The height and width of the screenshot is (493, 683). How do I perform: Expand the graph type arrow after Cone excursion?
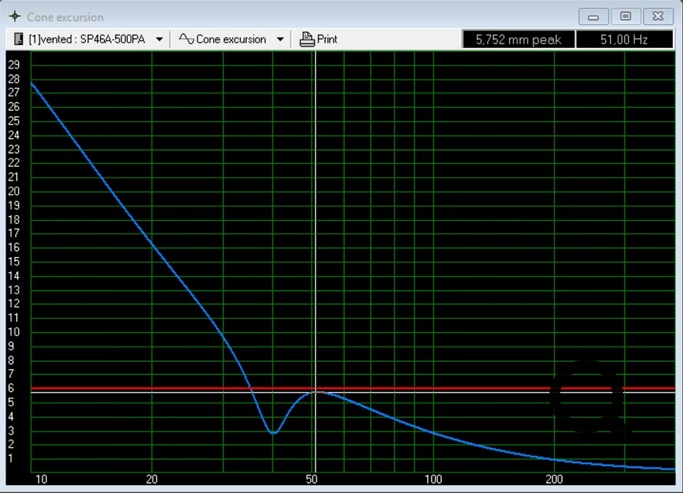pyautogui.click(x=280, y=40)
